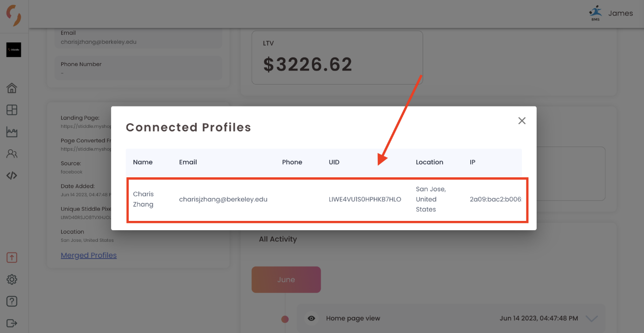The image size is (644, 333).
Task: Open the settings gear icon
Action: point(12,280)
